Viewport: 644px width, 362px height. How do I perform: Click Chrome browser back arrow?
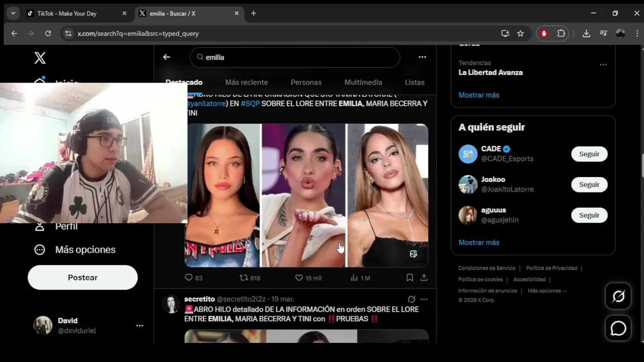click(14, 34)
